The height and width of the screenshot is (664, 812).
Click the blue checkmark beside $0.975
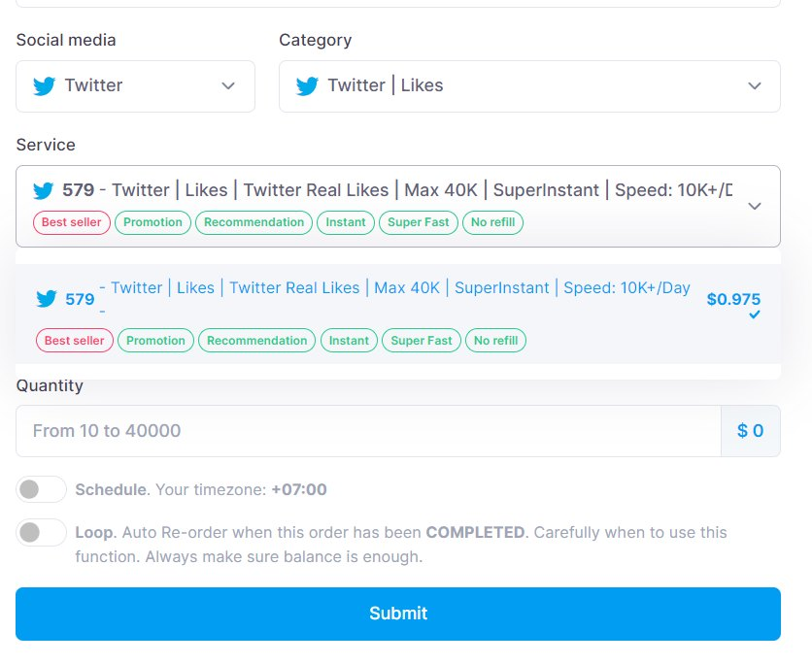pyautogui.click(x=755, y=315)
